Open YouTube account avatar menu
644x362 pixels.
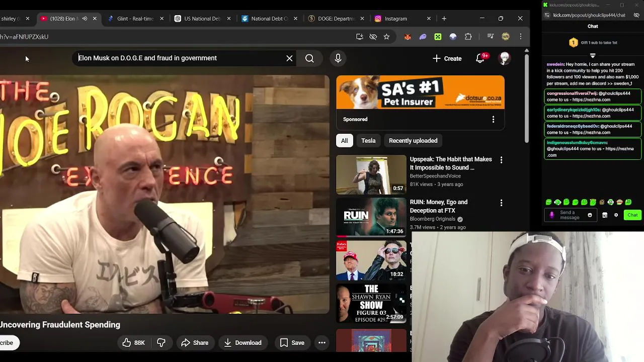pyautogui.click(x=504, y=58)
